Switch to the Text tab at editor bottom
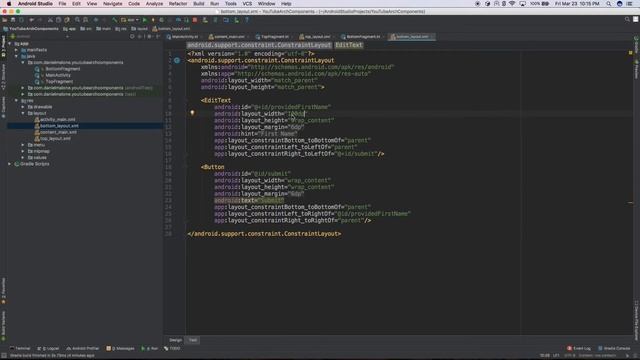The height and width of the screenshot is (360, 640). 193,340
